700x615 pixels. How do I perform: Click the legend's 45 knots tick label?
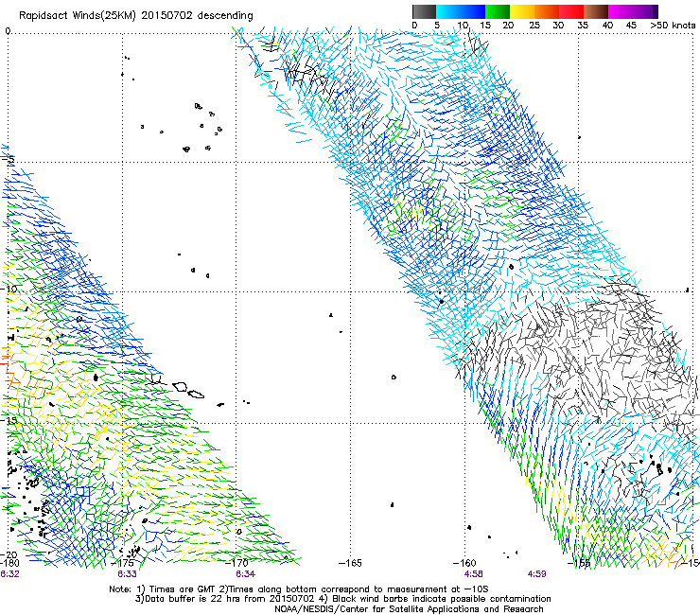(631, 25)
